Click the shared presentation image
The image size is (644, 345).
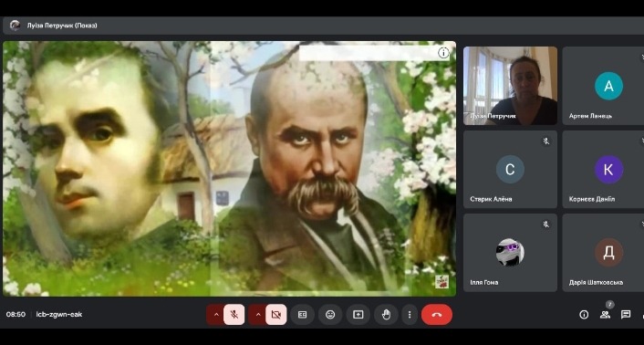pyautogui.click(x=230, y=168)
